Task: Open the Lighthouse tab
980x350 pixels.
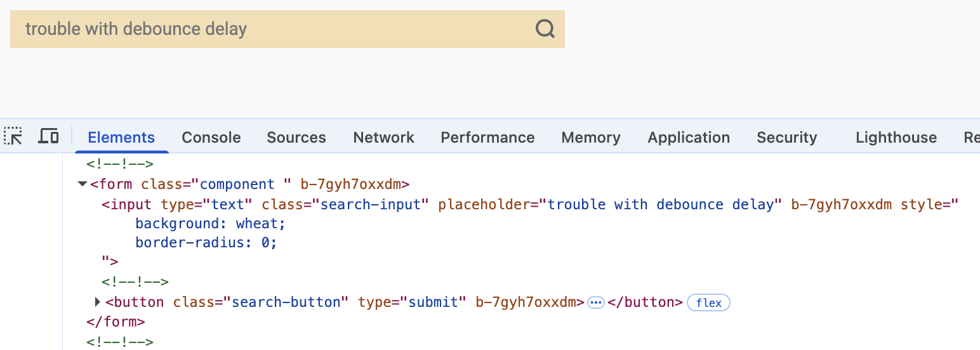Action: tap(896, 138)
